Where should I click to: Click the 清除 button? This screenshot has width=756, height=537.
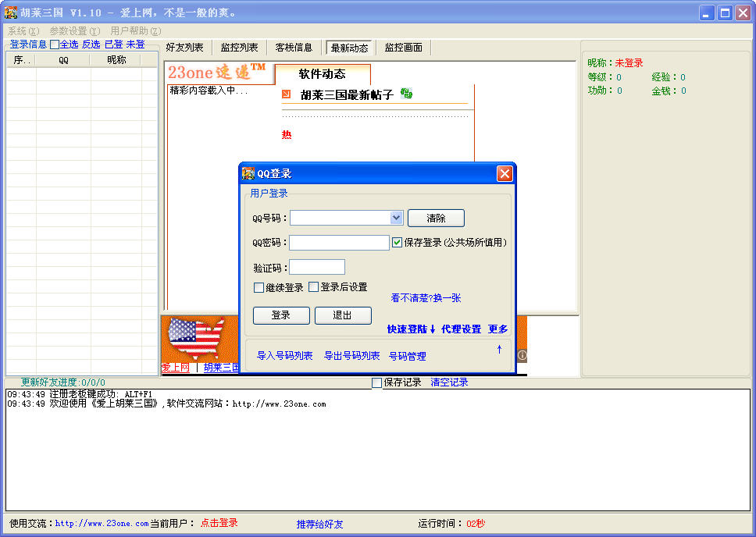tap(436, 218)
